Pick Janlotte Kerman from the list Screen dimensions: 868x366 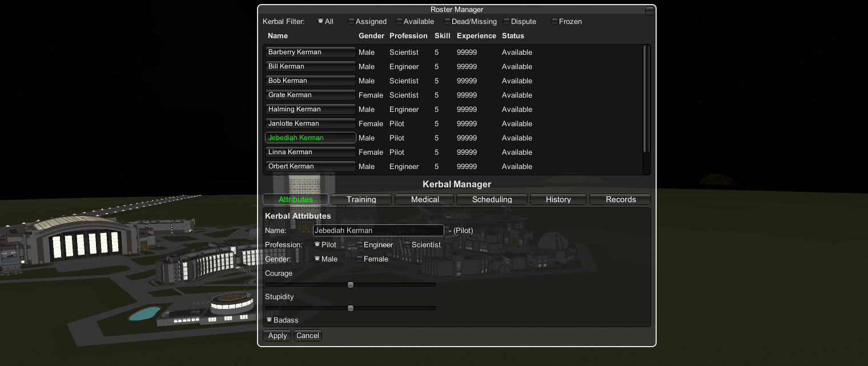tap(310, 123)
